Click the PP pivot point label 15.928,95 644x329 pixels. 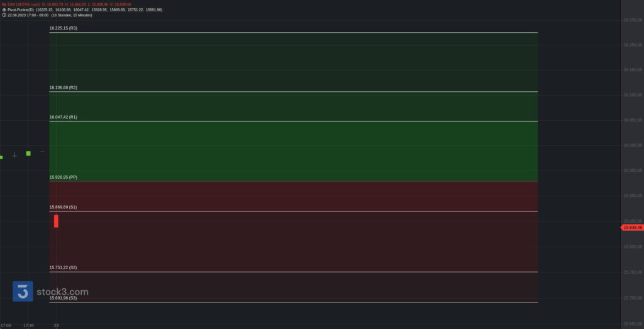tap(63, 177)
